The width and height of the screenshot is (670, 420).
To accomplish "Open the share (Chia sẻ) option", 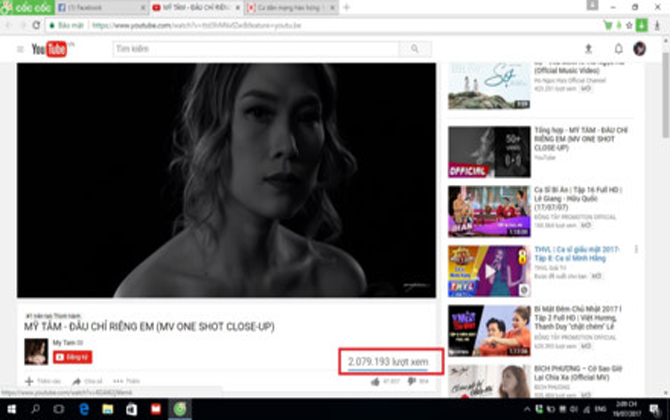I will point(87,381).
